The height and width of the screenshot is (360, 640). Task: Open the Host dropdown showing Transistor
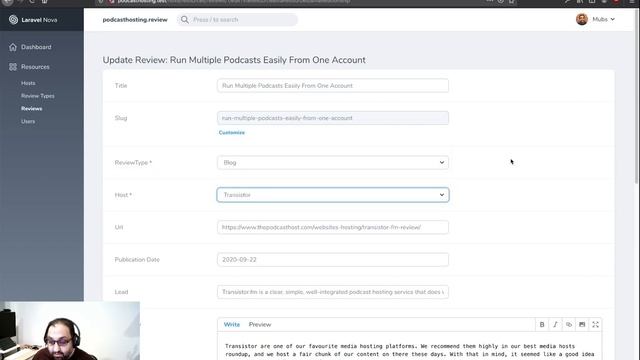pos(333,195)
